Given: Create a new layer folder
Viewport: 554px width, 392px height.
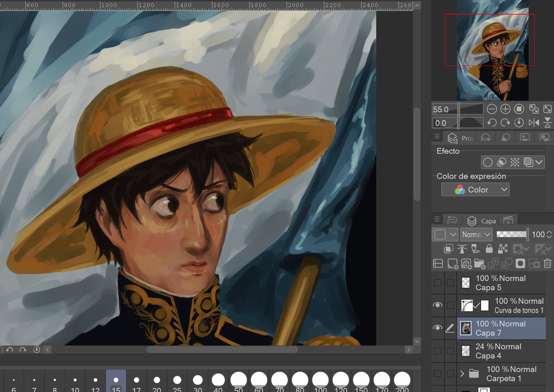Looking at the screenshot, I should 480,264.
